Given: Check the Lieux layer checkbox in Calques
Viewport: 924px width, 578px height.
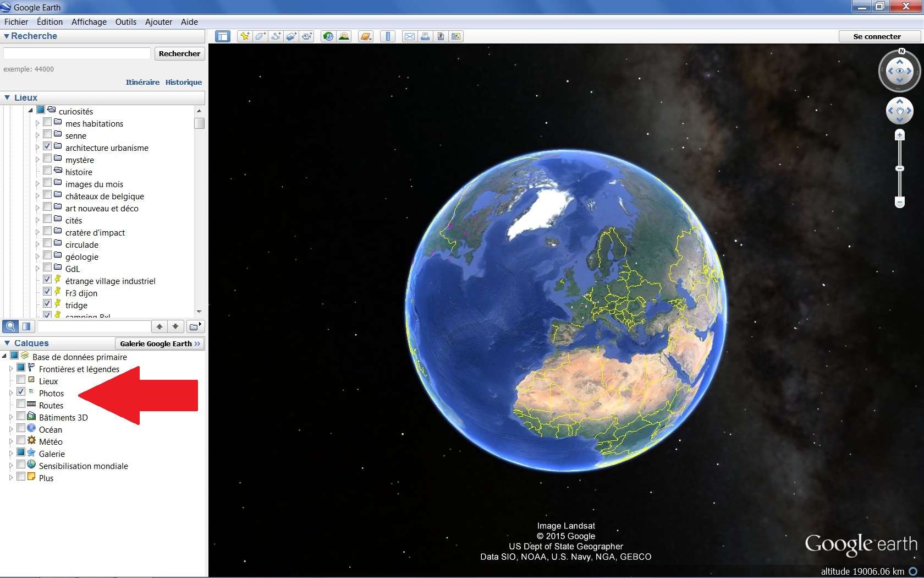Looking at the screenshot, I should (x=21, y=380).
